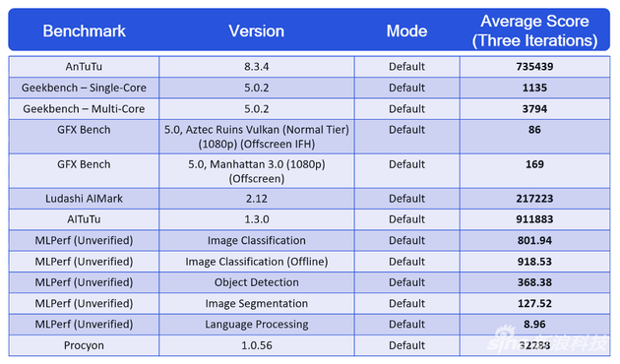Select the Aztec Ruins Vulkan version cell
620x364 pixels.
[x=257, y=137]
